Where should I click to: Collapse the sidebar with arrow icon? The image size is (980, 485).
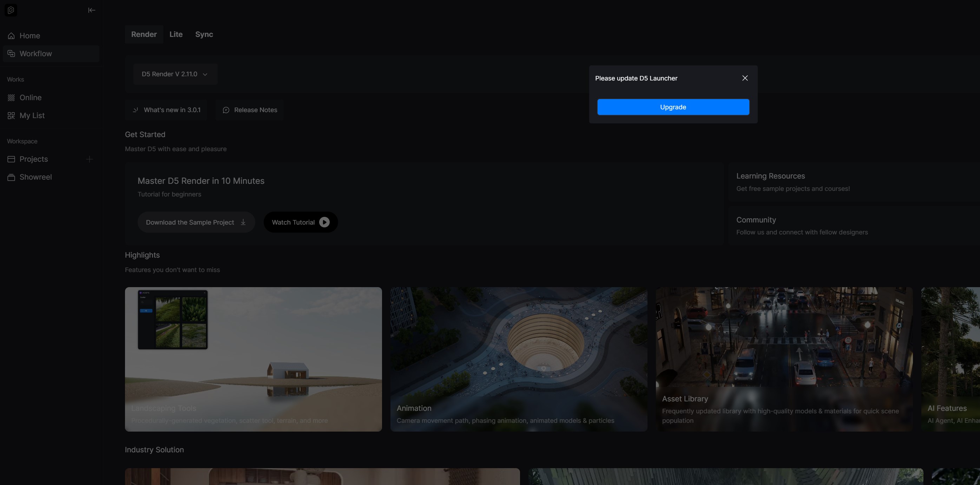click(x=92, y=10)
